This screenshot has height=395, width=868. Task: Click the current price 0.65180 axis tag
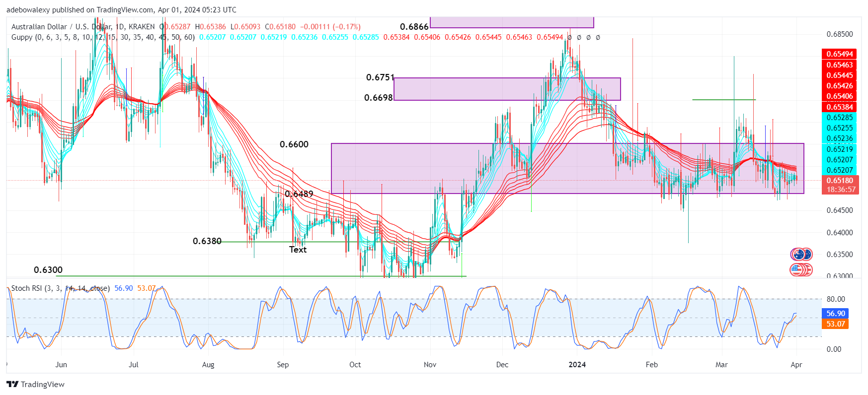(840, 181)
